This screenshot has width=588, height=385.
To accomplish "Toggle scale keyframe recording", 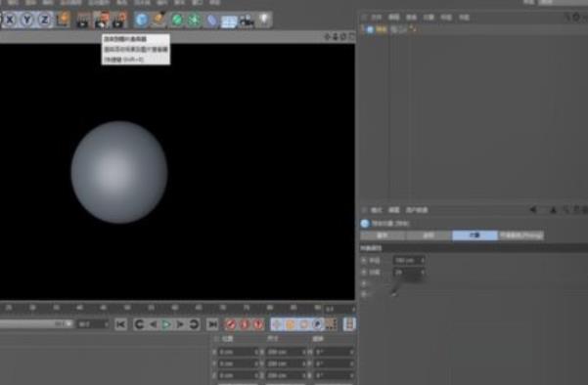I will pos(291,324).
